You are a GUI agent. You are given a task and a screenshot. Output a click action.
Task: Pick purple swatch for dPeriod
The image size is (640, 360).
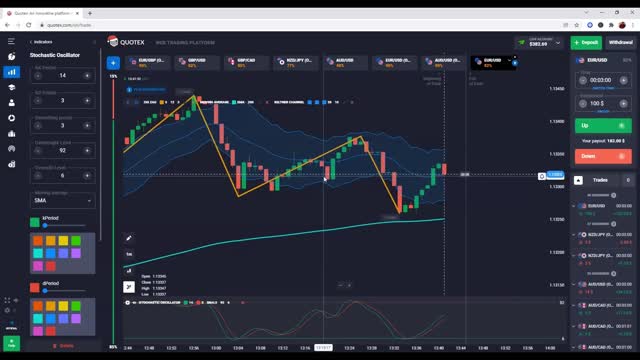click(76, 318)
